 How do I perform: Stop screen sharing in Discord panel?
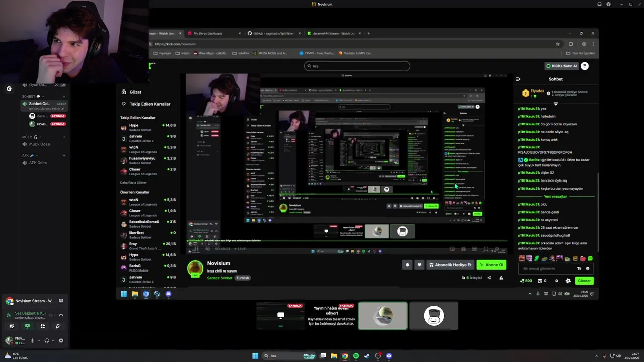coord(27,326)
